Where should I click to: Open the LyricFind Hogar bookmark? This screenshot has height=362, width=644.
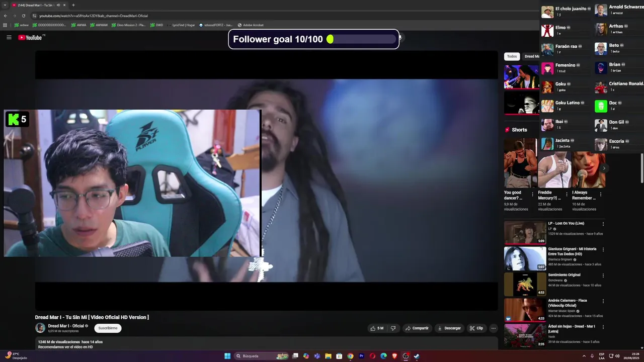coord(181,25)
